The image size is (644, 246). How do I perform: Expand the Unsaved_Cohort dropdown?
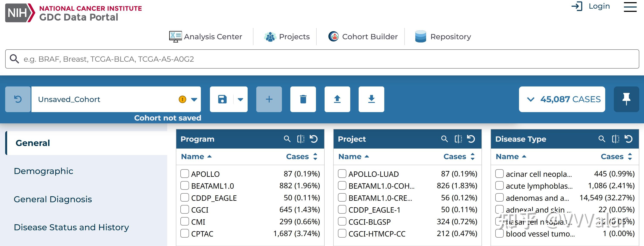tap(194, 100)
